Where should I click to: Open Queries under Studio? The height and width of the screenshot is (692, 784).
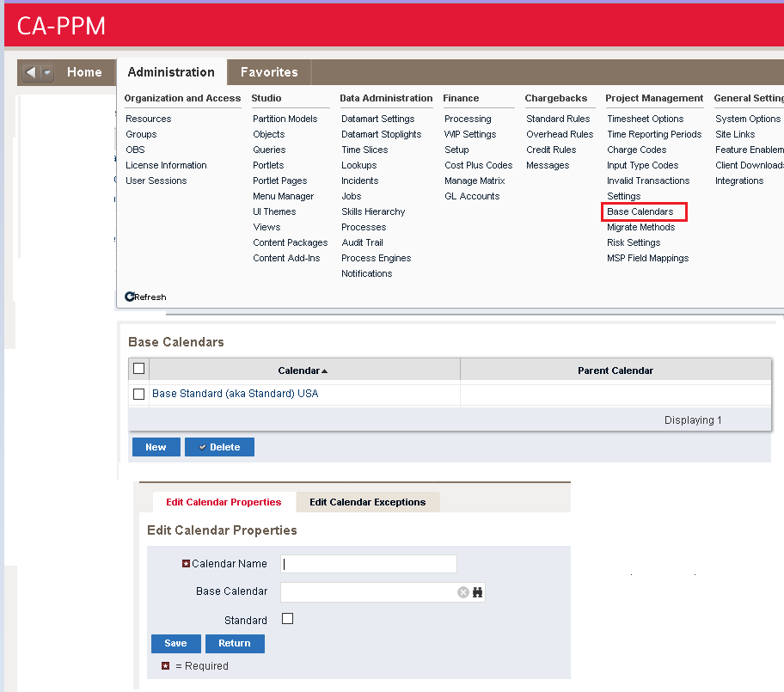tap(269, 150)
